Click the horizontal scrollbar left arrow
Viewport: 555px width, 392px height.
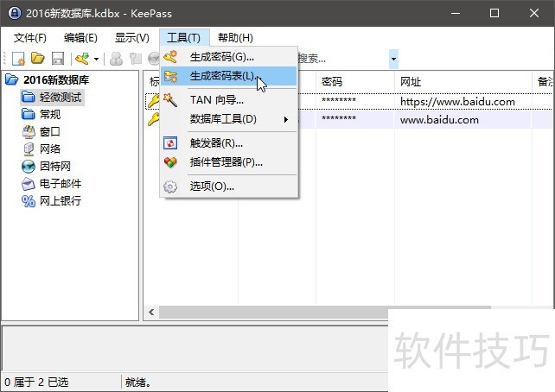point(152,312)
